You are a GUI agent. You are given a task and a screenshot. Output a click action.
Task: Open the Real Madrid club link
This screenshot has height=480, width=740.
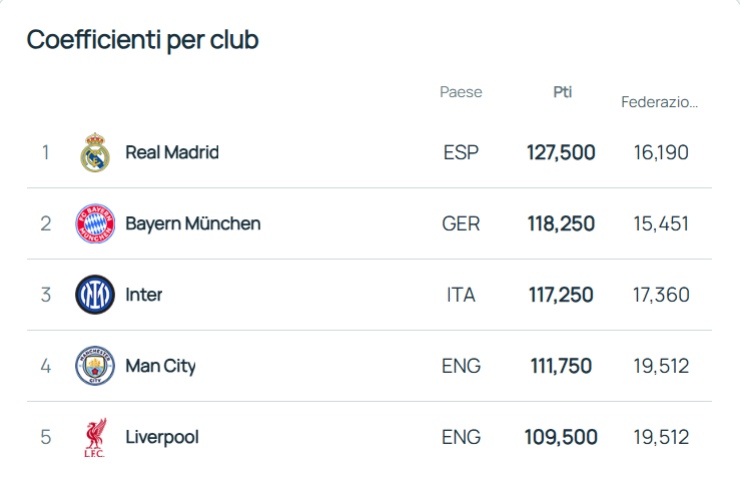click(x=171, y=153)
